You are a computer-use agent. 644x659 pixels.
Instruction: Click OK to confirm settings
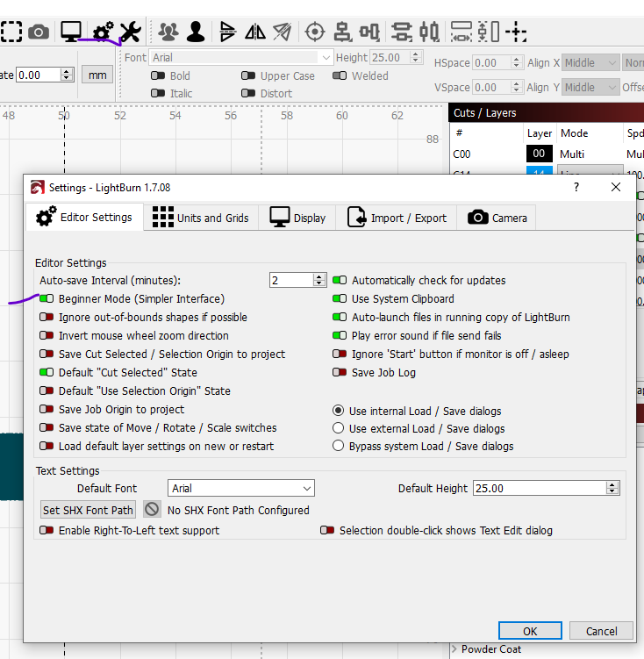pos(530,631)
